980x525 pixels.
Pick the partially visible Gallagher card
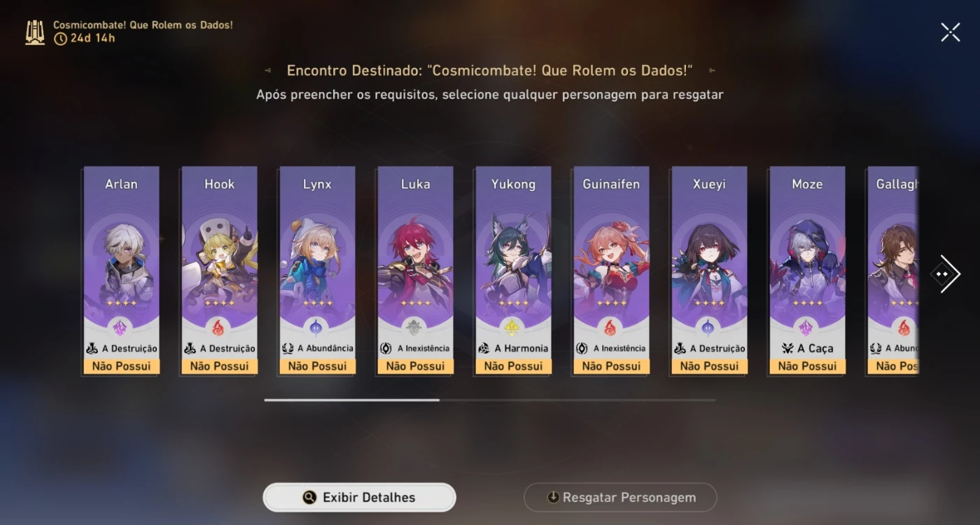pos(892,270)
